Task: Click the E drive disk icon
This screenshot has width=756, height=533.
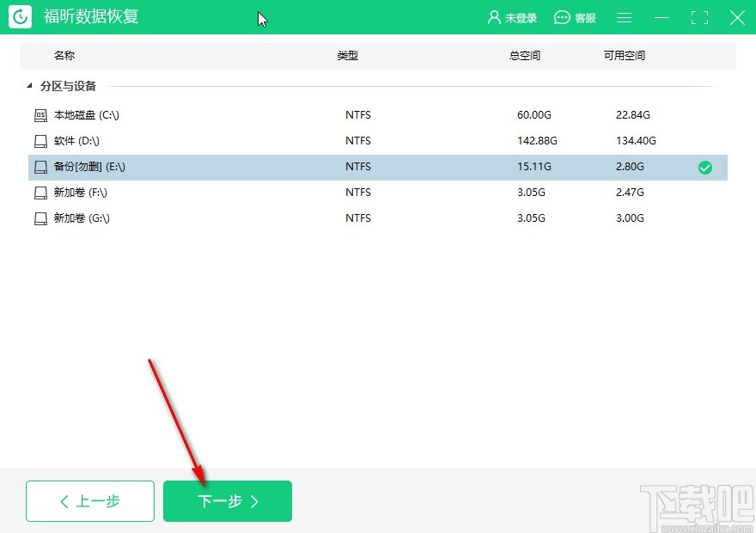Action: [41, 168]
